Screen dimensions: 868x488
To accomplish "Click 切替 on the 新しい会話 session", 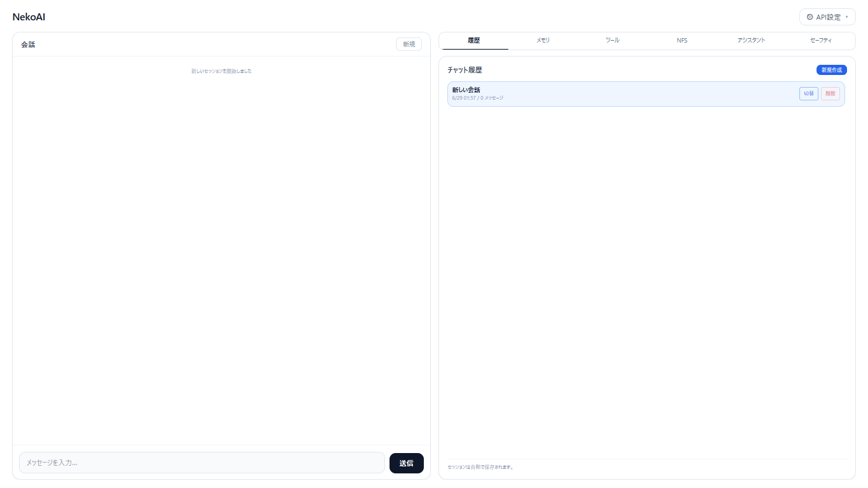I will click(x=809, y=93).
